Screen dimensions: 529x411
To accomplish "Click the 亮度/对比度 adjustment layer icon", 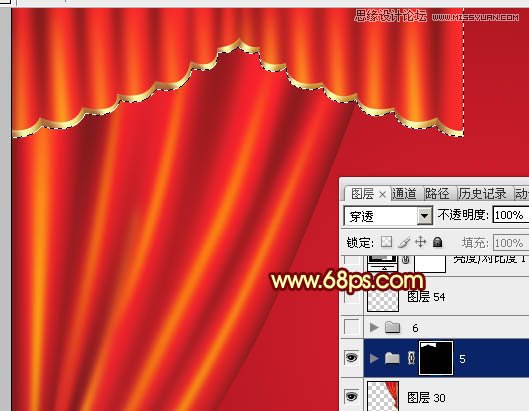I will point(383,263).
